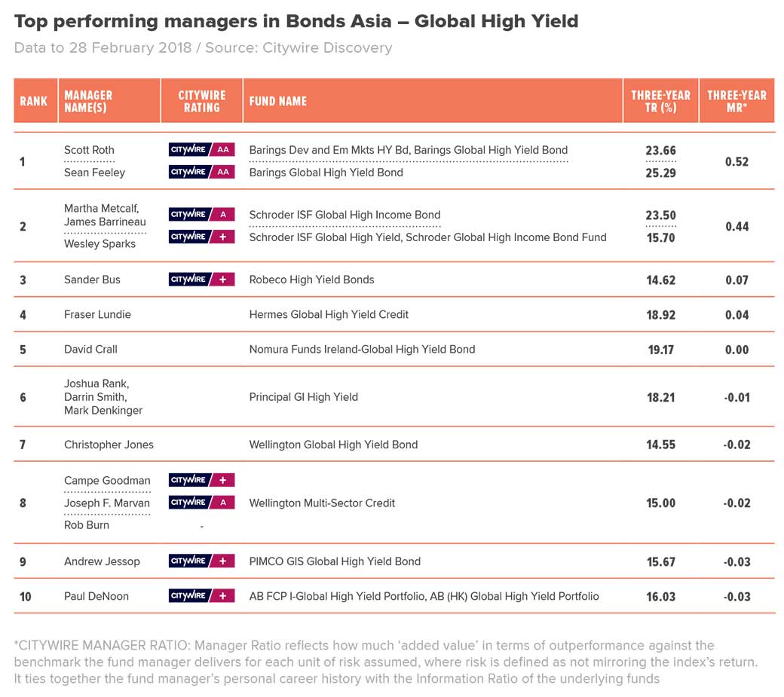The width and height of the screenshot is (784, 697).
Task: Open PIMCO GIS Global High Yield Bond
Action: [335, 561]
